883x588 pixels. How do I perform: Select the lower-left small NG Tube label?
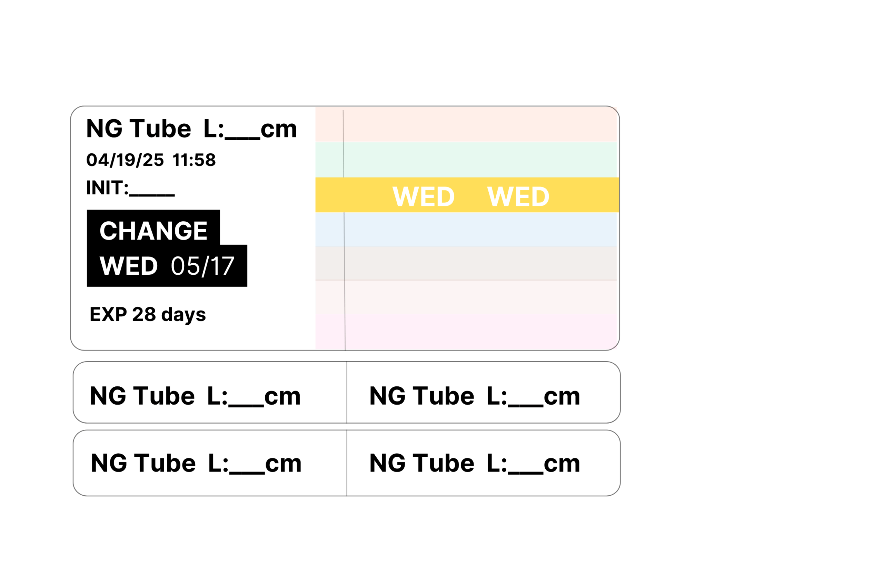click(210, 463)
